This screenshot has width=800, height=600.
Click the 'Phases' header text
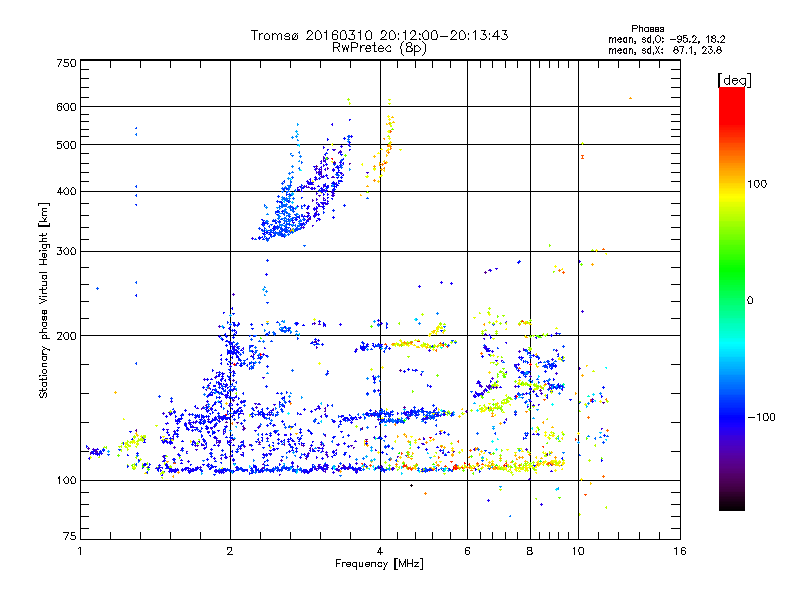click(x=647, y=29)
